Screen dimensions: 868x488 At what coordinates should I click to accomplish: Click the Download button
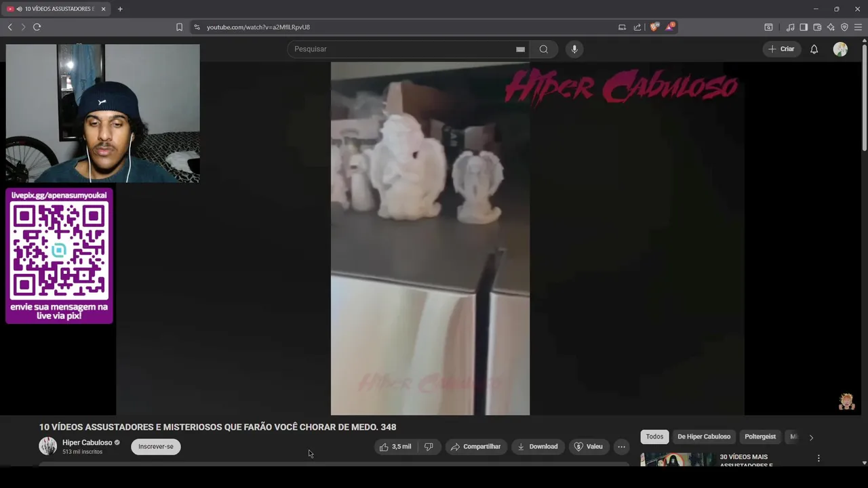(x=538, y=447)
